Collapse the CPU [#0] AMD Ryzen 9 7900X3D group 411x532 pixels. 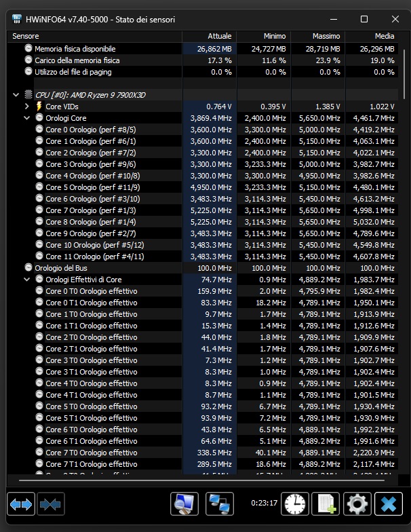(x=16, y=95)
